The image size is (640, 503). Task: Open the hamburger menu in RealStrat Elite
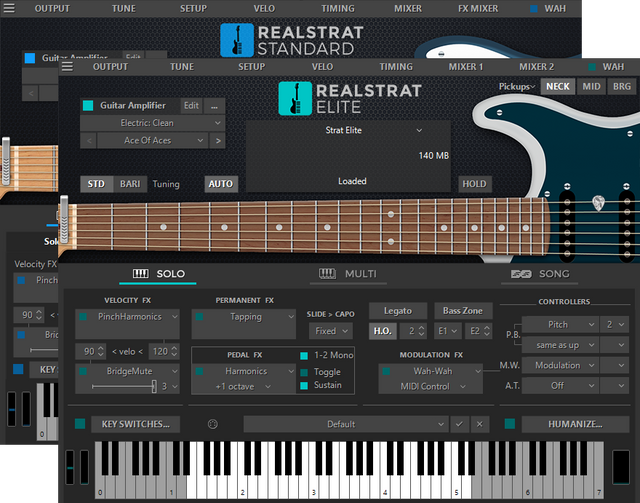click(68, 67)
